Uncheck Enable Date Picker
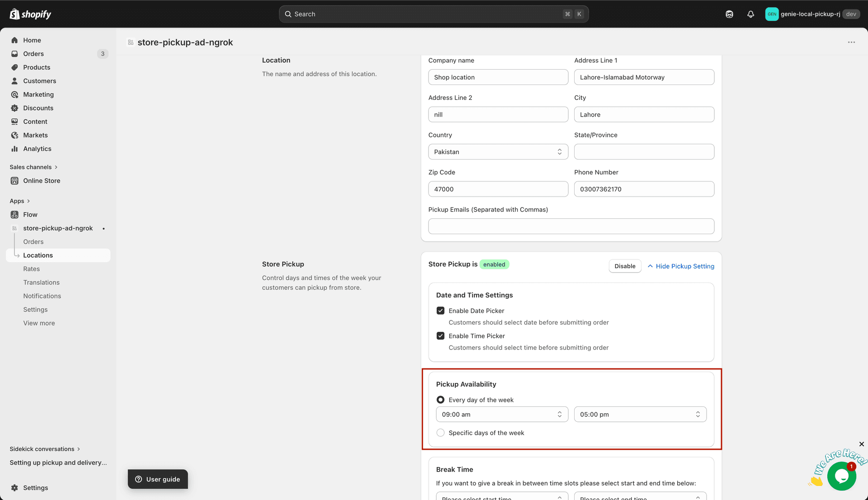This screenshot has width=868, height=500. [440, 311]
